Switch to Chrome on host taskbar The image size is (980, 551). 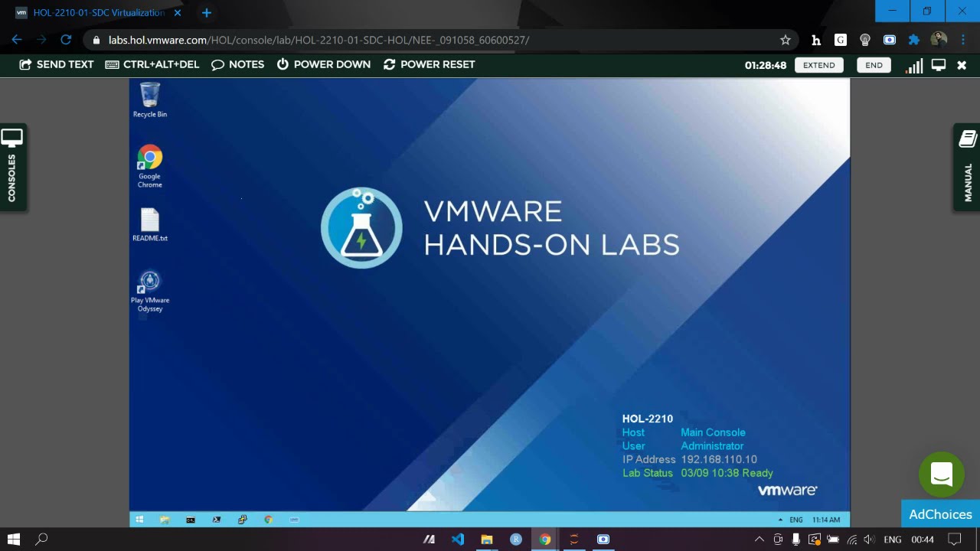[545, 540]
